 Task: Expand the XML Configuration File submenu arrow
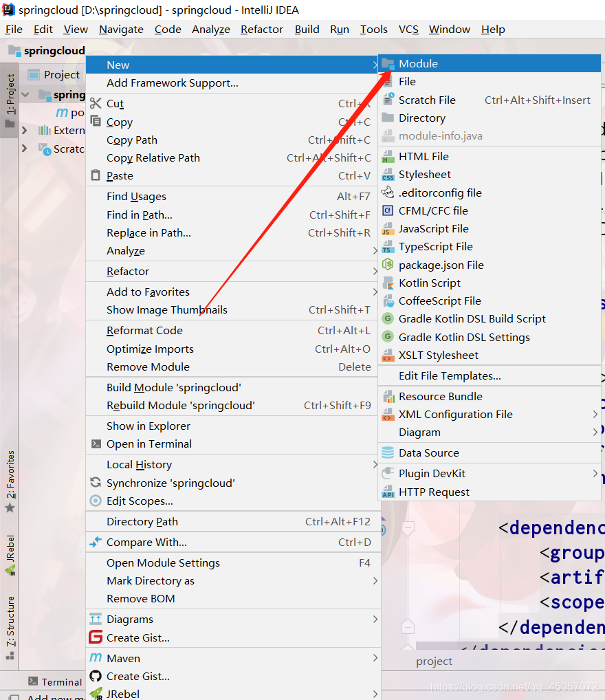(595, 414)
